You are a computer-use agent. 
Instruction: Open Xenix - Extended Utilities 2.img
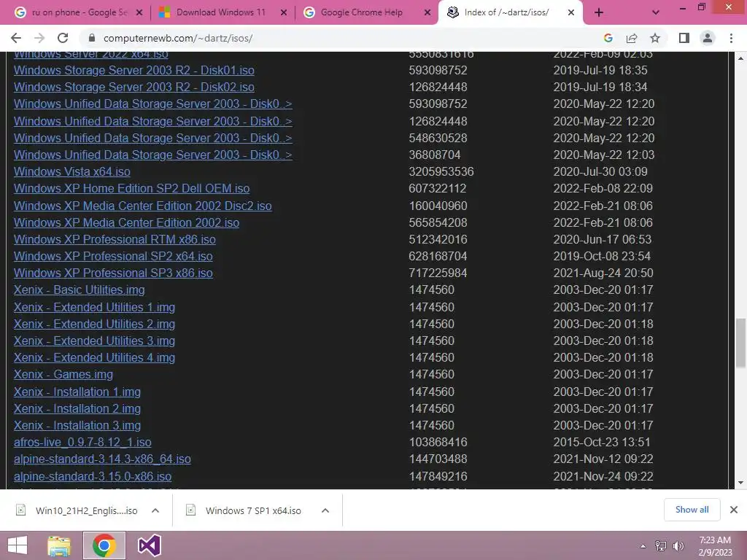[x=94, y=324]
